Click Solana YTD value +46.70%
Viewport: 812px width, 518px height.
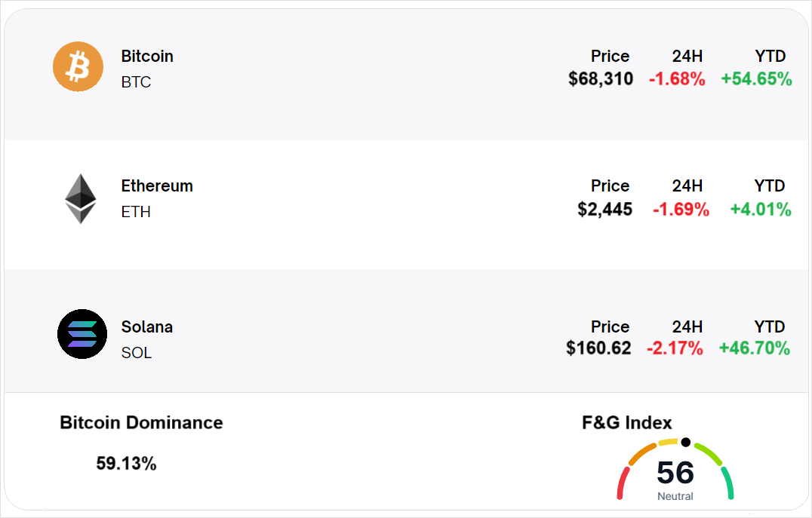(x=755, y=348)
